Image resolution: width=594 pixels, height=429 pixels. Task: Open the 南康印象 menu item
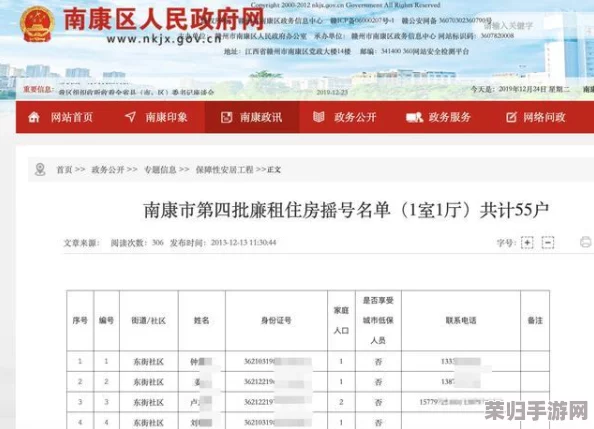157,117
